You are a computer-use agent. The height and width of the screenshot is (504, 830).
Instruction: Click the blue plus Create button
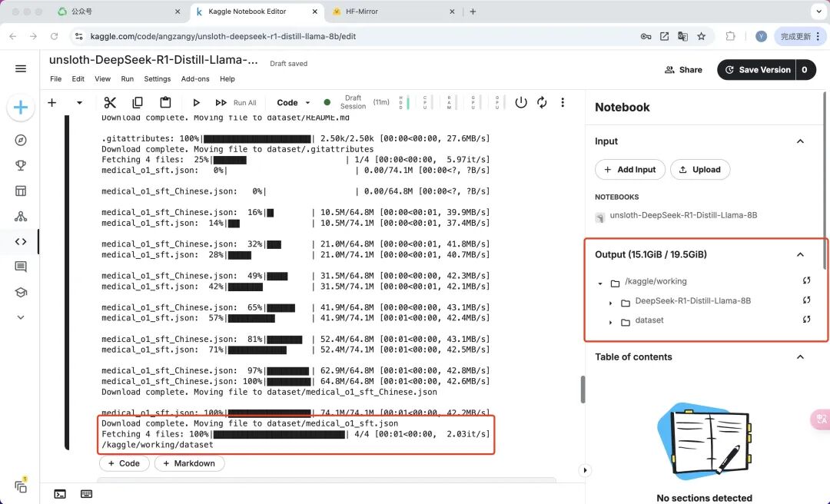coord(21,108)
